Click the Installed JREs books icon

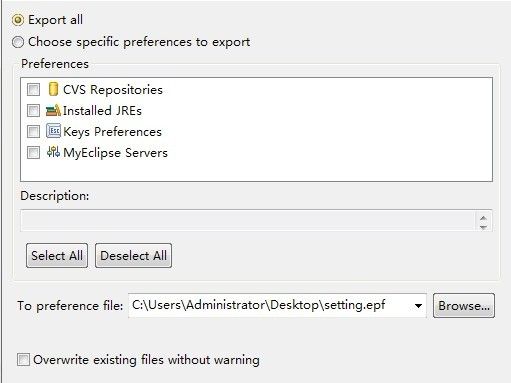pos(53,110)
